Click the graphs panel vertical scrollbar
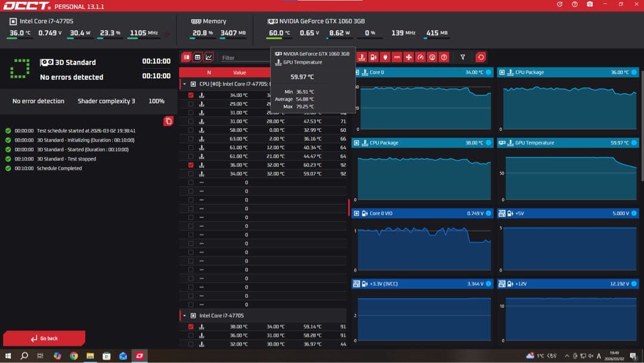This screenshot has height=363, width=644. pyautogui.click(x=642, y=125)
